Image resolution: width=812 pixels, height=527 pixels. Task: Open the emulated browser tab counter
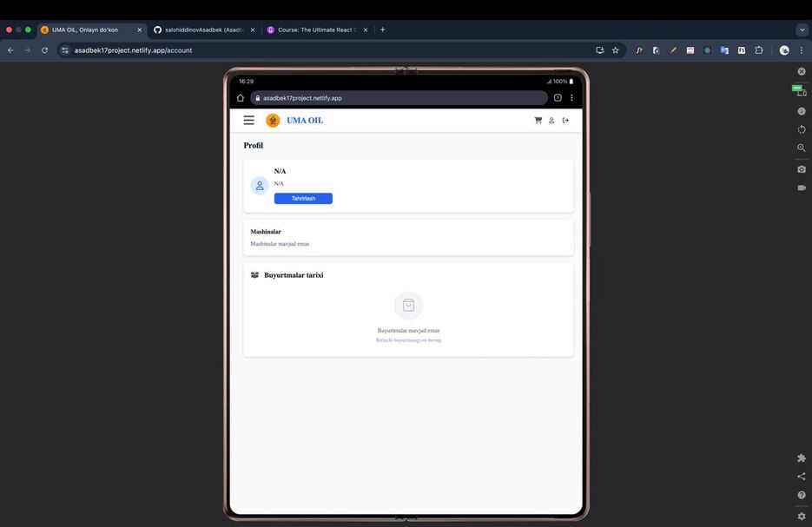[558, 98]
